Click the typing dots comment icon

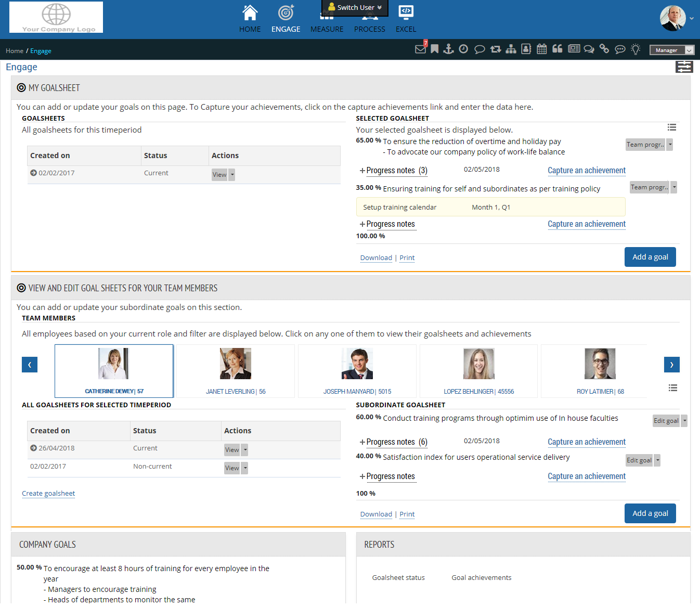click(620, 49)
